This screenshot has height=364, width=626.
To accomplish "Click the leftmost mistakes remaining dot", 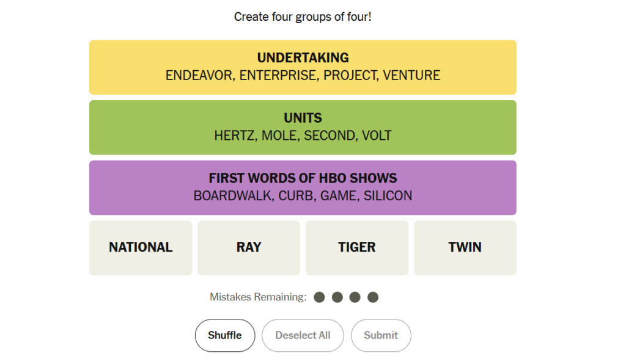I will [319, 297].
